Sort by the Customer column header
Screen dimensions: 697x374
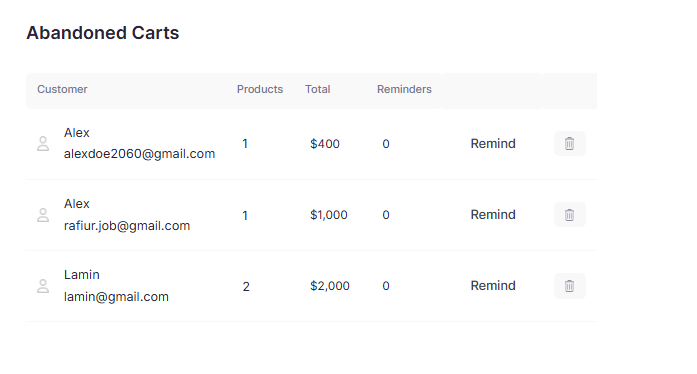coord(62,89)
